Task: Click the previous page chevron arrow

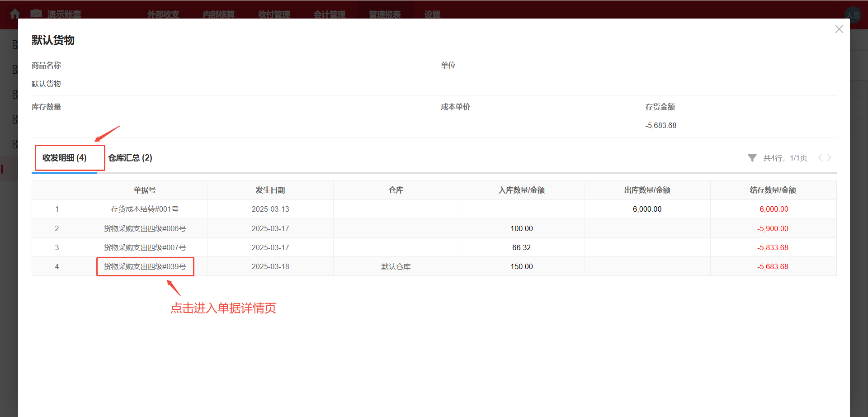Action: [x=820, y=158]
